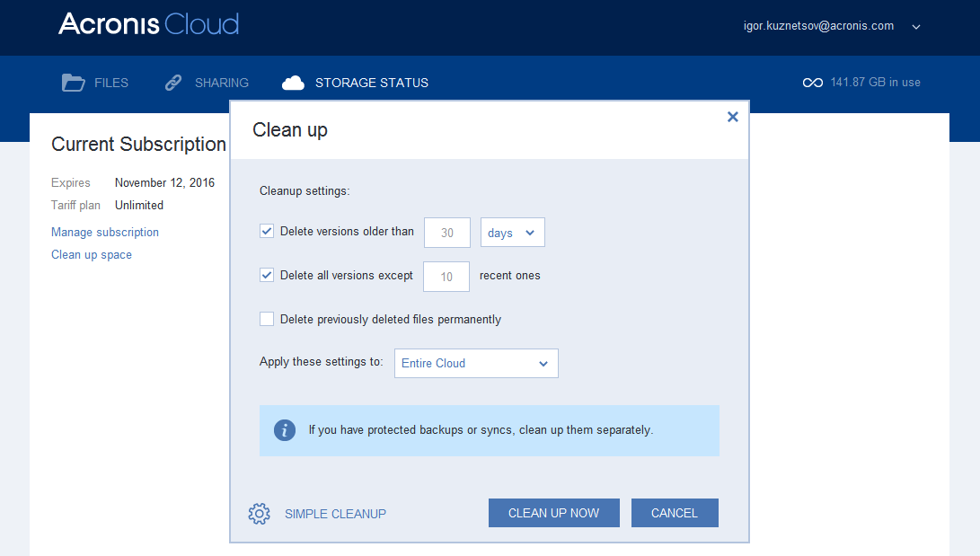
Task: Cancel the clean up dialog
Action: pyautogui.click(x=675, y=513)
